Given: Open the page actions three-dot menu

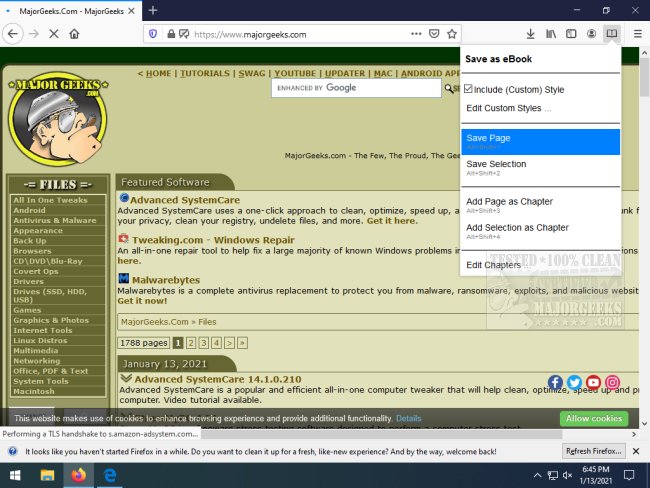Looking at the screenshot, I should 416,34.
